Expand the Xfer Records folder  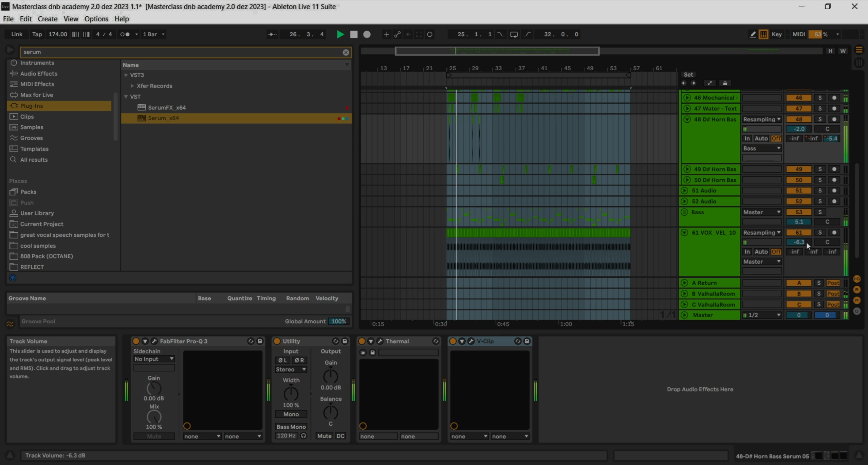point(132,86)
